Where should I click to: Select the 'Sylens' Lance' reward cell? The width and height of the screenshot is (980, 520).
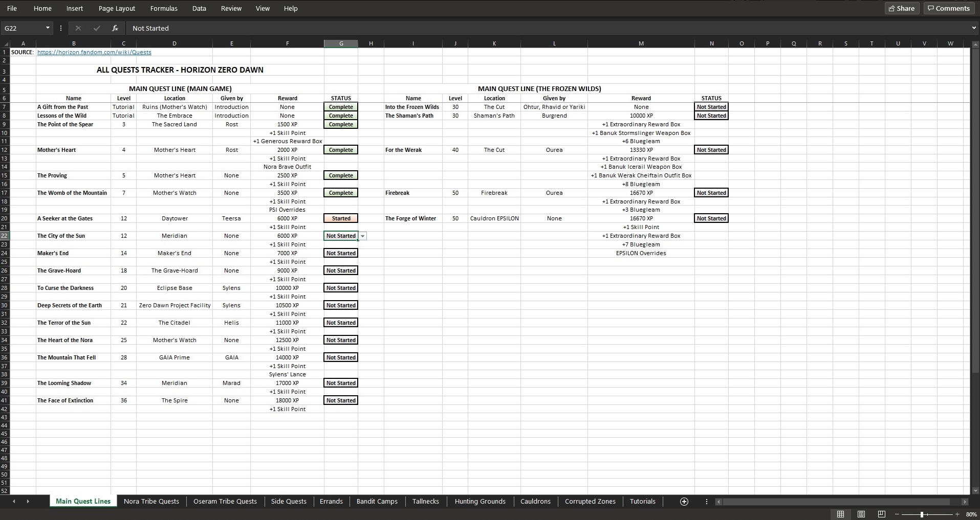(287, 374)
